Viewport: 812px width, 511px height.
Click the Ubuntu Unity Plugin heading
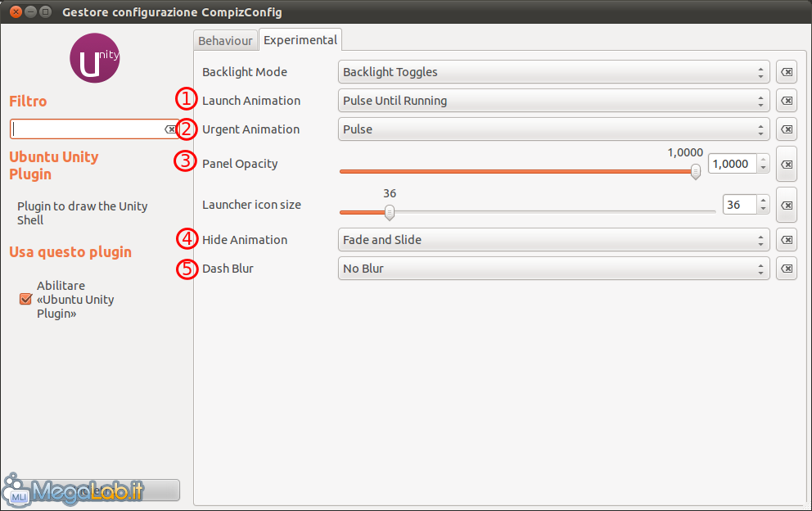[x=54, y=165]
